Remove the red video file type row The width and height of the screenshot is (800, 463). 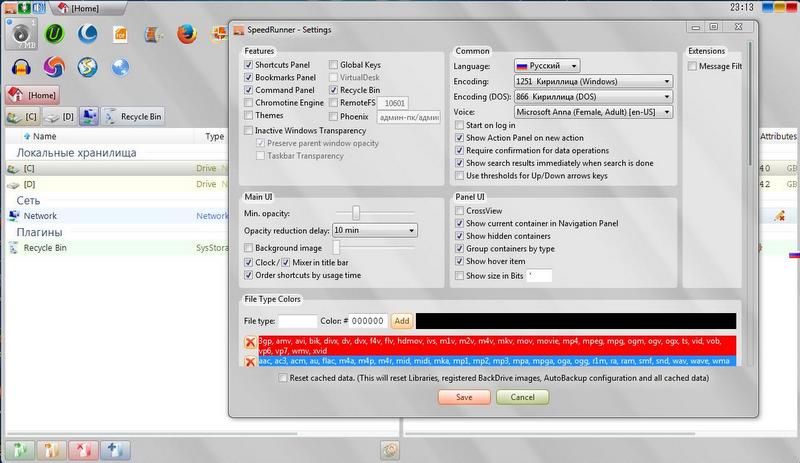click(250, 342)
